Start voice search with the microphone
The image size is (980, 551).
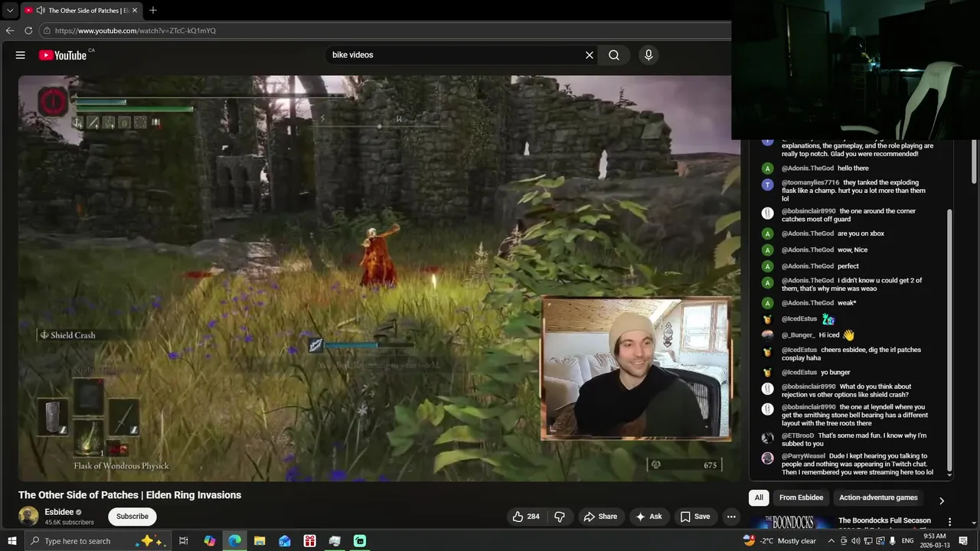[648, 55]
